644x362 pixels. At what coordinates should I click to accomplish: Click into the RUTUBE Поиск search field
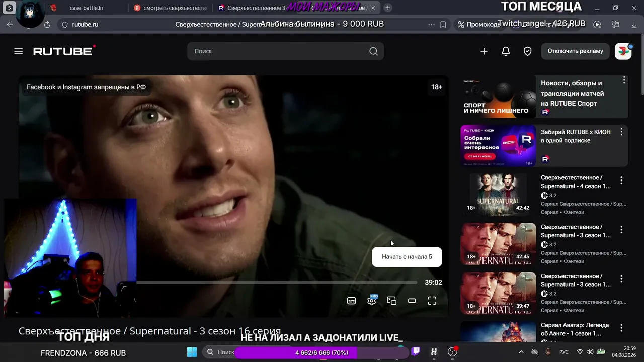(x=285, y=51)
